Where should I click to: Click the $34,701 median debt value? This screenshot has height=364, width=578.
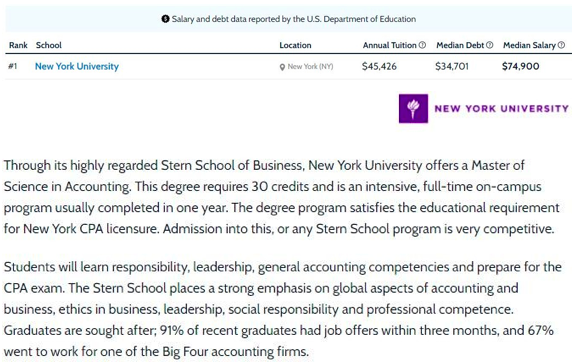coord(452,66)
